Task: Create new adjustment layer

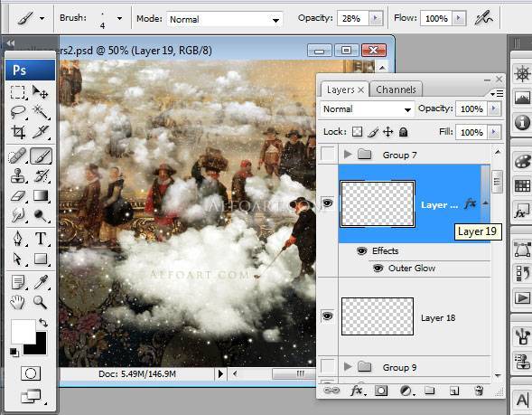Action: [x=406, y=391]
